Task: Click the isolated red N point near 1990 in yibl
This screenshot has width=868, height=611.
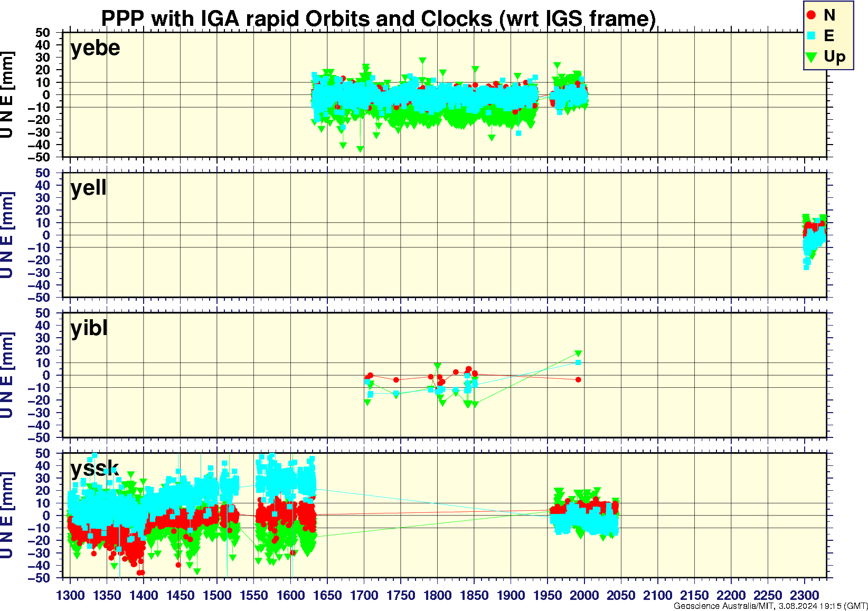Action: tap(578, 379)
